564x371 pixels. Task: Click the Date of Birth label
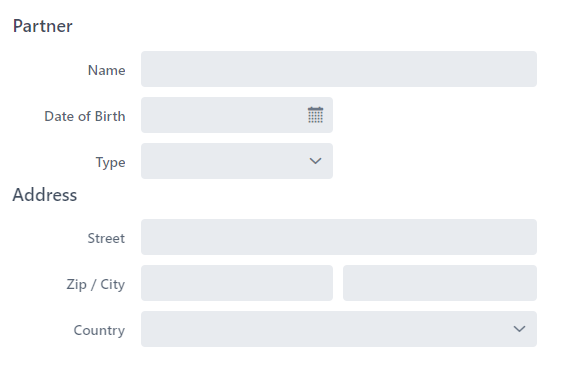85,116
